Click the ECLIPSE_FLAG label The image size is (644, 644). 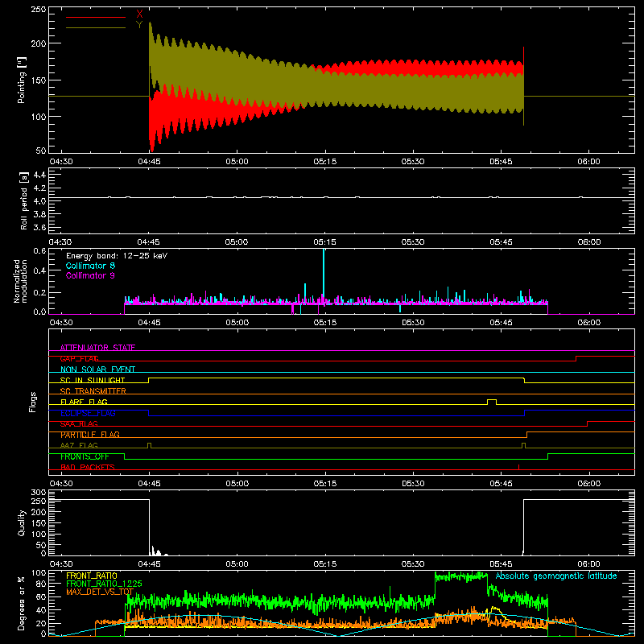tap(88, 413)
